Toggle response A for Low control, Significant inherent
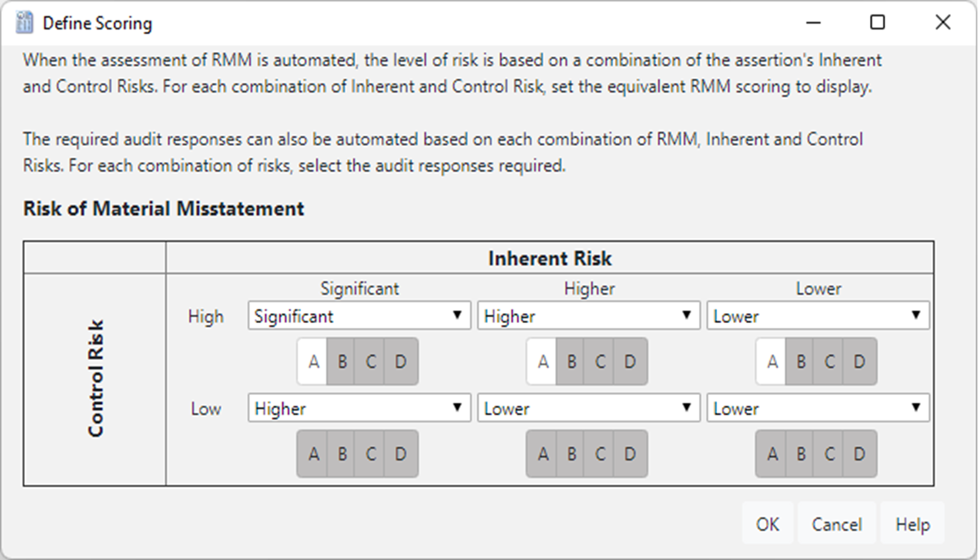Viewport: 978px width, 560px height. (313, 453)
